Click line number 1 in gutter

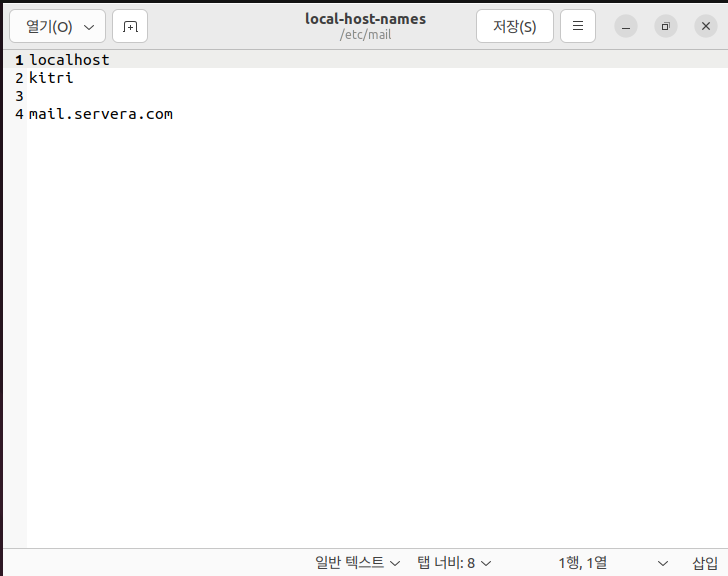pos(19,60)
